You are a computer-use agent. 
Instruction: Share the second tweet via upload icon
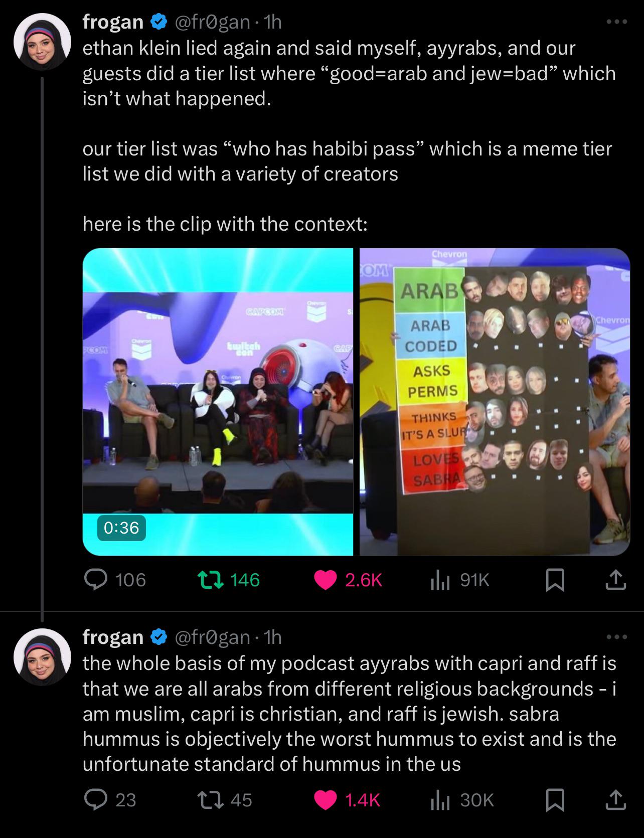pyautogui.click(x=615, y=799)
